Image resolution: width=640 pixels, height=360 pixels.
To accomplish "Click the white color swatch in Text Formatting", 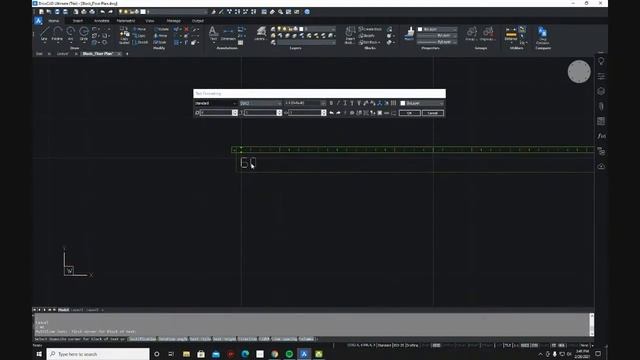I will [x=403, y=103].
